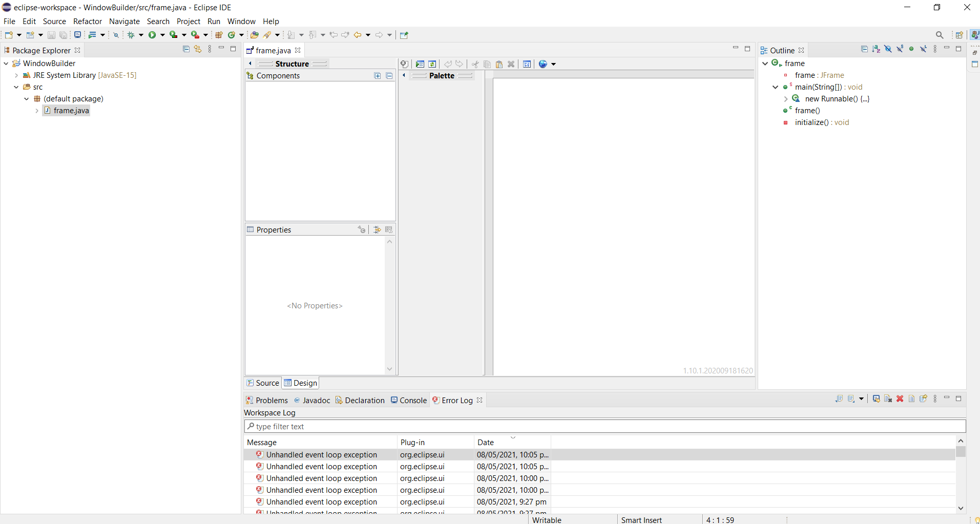
Task: Collapse All in Package Explorer toolbar
Action: click(186, 49)
